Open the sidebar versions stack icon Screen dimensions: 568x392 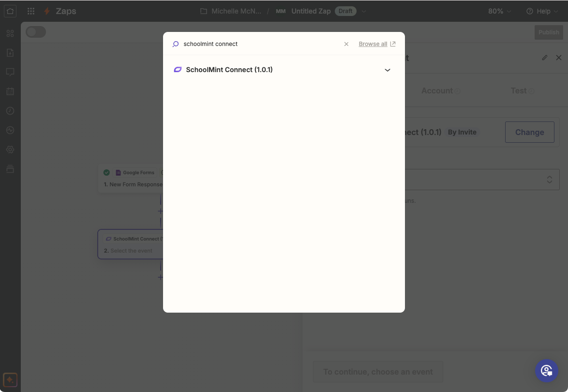10,169
